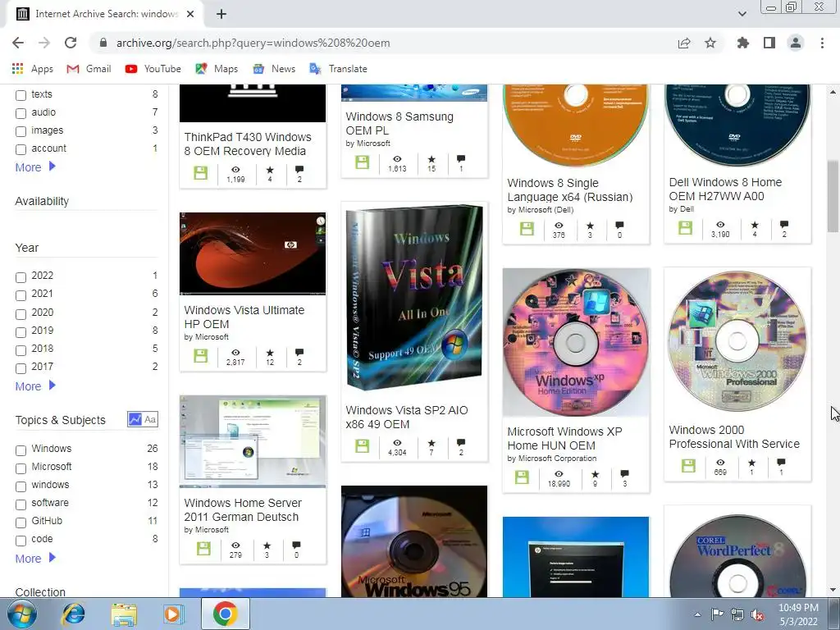Check the texts media type filter
The image size is (840, 630).
point(21,95)
